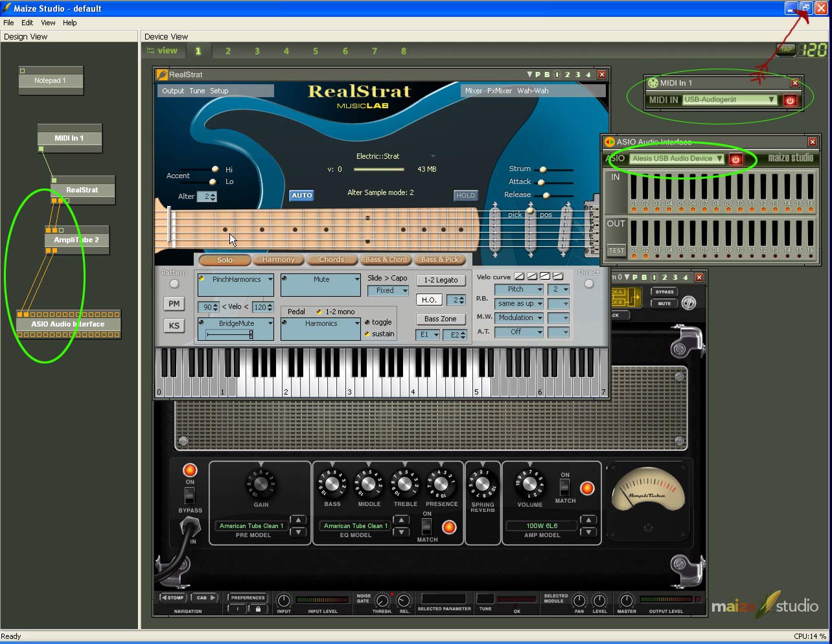832x644 pixels.
Task: Click the KS button
Action: tap(174, 325)
